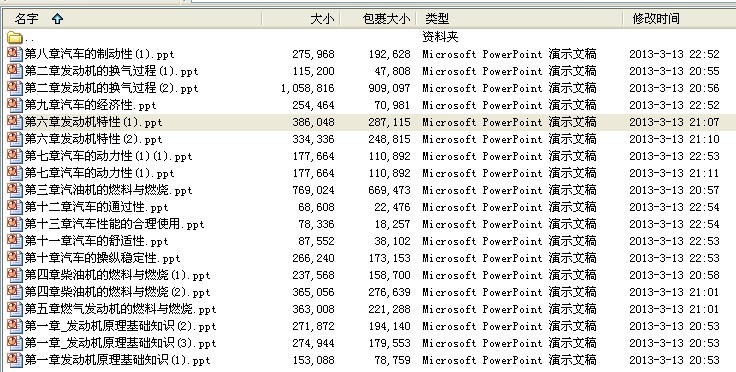Click the size value 68,608
The height and width of the screenshot is (372, 736).
pos(316,207)
